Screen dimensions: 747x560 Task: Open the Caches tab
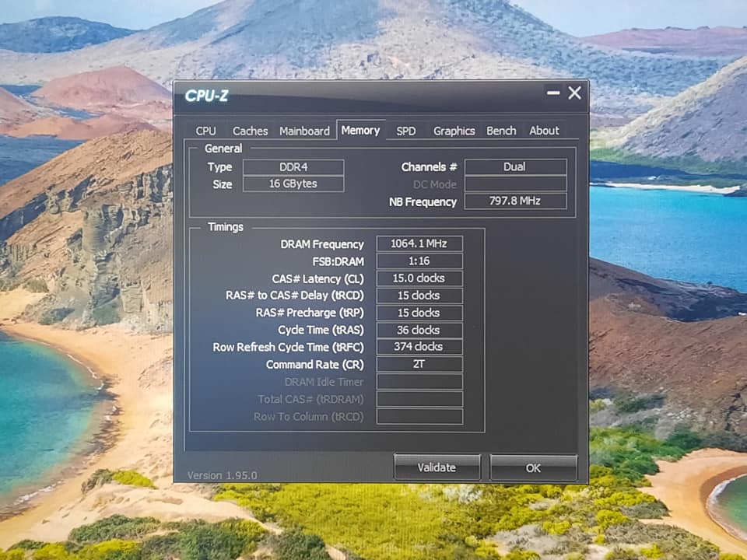(250, 131)
